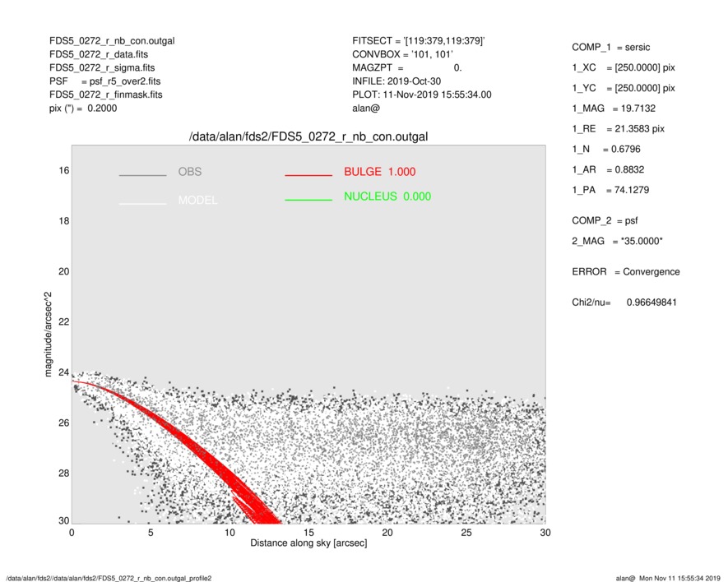Select the 'FDS5_0272_r_finmask.fits' file name
The image size is (728, 582).
[x=106, y=95]
